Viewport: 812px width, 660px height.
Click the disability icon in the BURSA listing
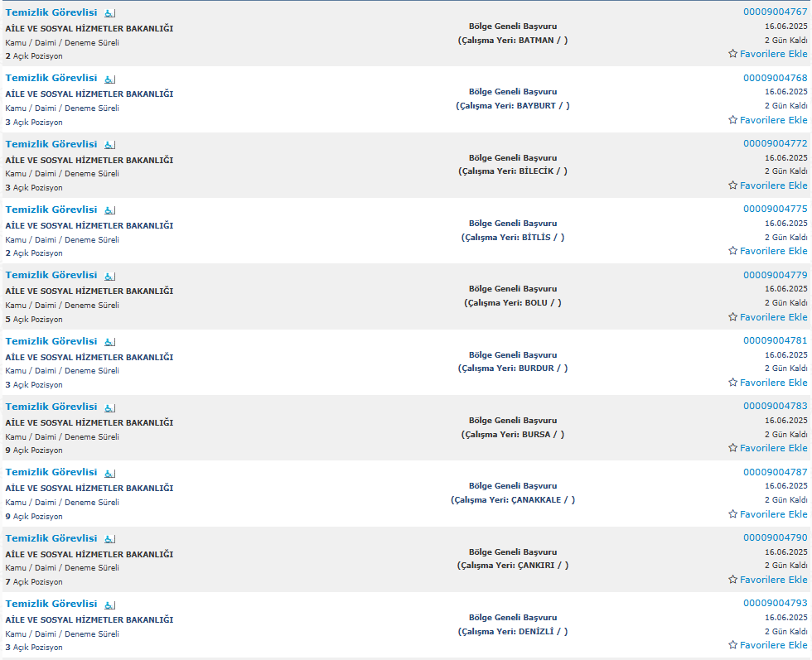109,408
